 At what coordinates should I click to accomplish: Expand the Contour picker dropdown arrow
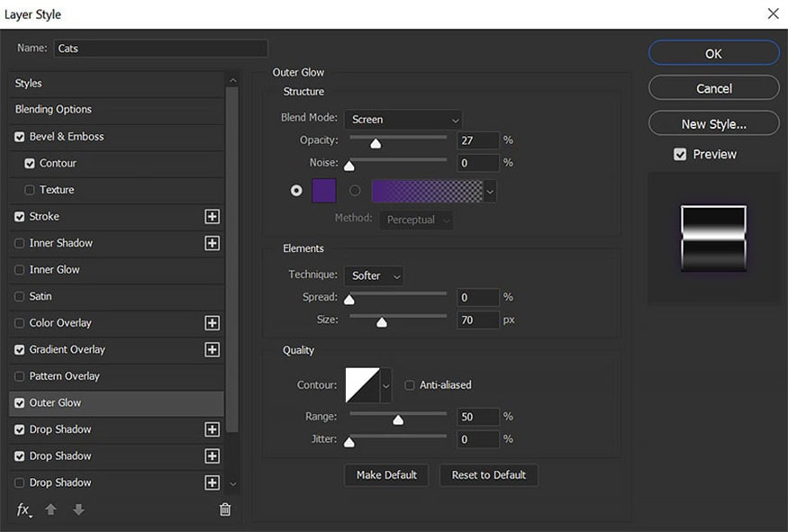[x=386, y=385]
